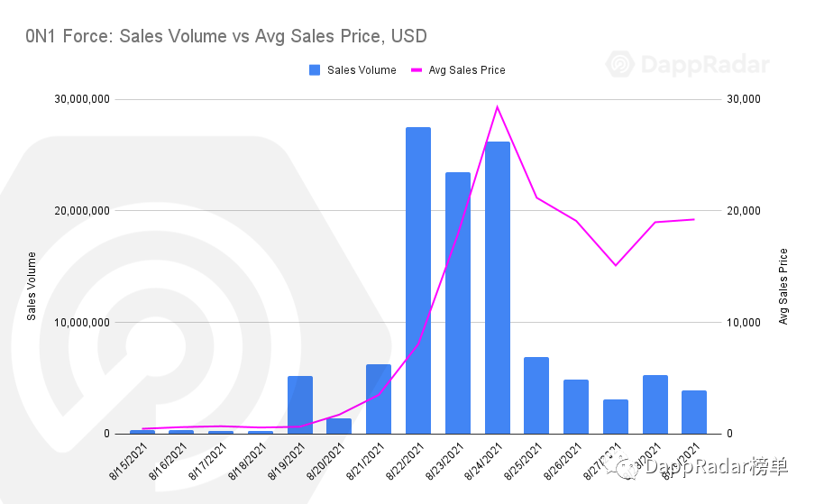The height and width of the screenshot is (504, 815).
Task: Toggle the Avg Sales Price legend label
Action: tap(466, 69)
